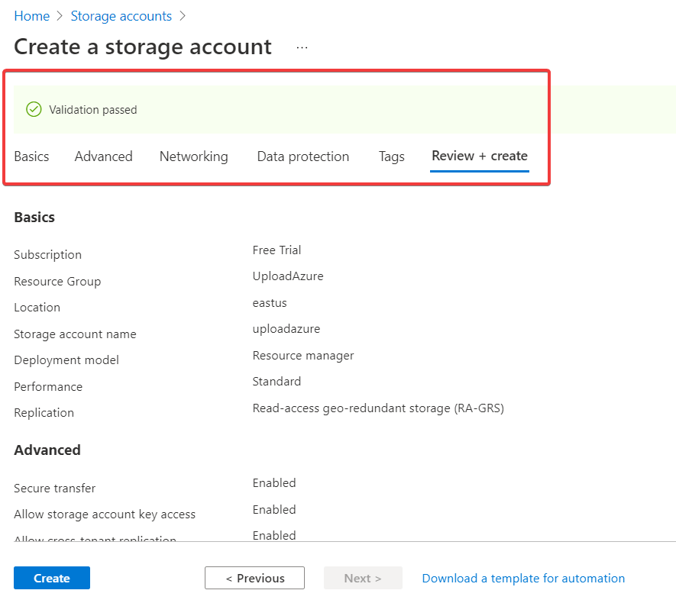676x616 pixels.
Task: Click the Previous button
Action: 254,578
